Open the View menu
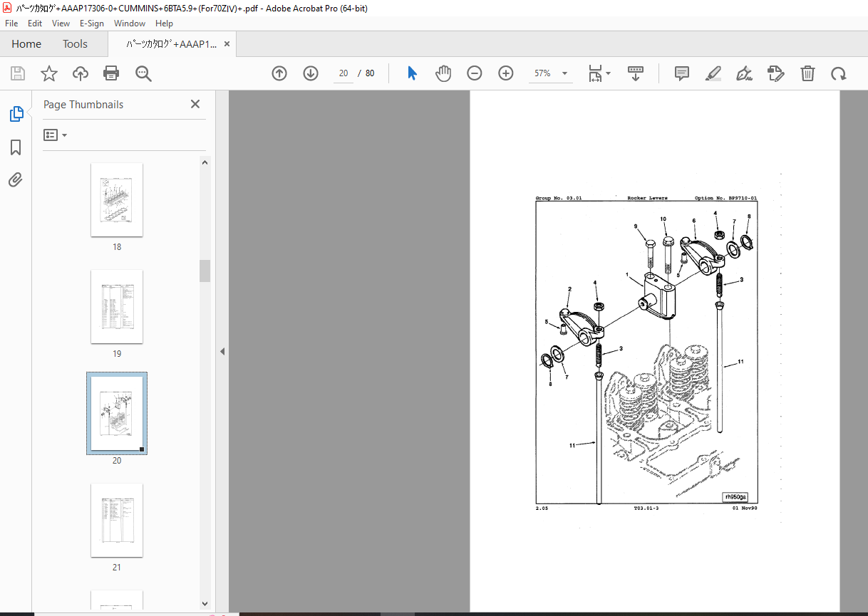The image size is (868, 616). (61, 23)
